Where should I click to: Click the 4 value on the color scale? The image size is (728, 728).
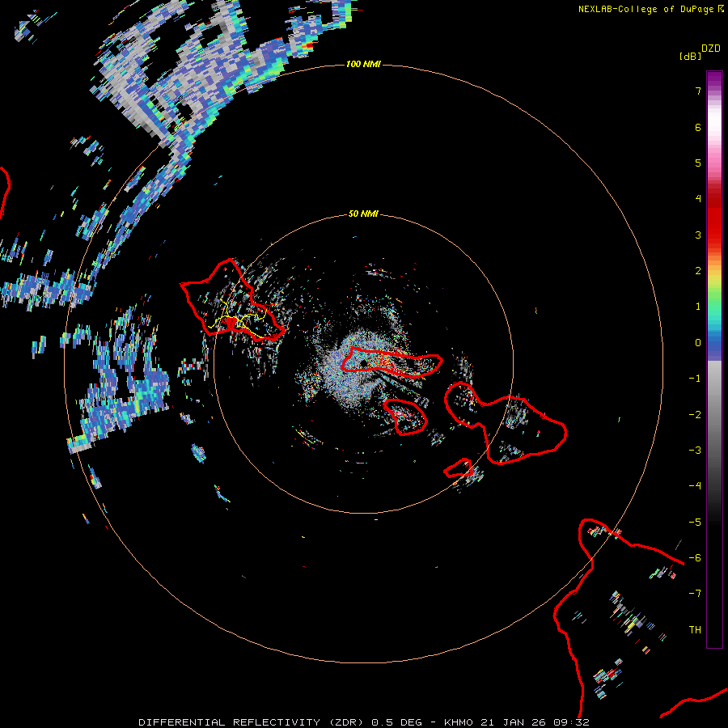(698, 199)
